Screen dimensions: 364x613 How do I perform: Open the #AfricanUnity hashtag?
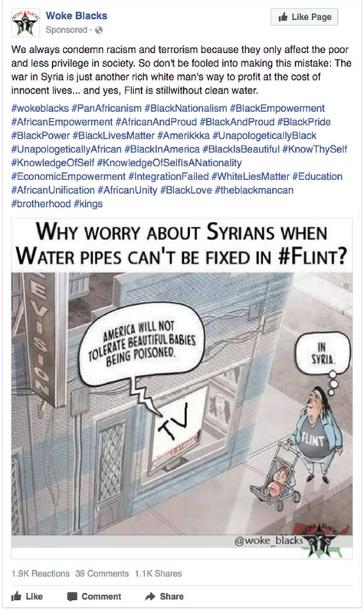[x=127, y=190]
